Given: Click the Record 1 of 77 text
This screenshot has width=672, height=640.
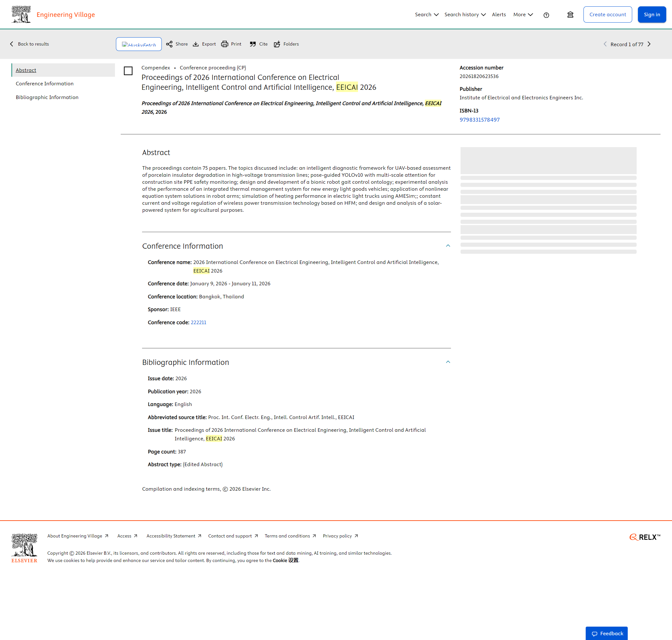Looking at the screenshot, I should [x=626, y=44].
